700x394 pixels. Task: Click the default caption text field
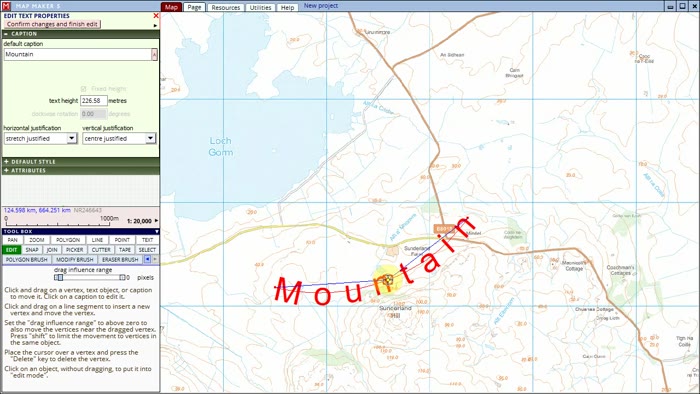(x=78, y=54)
